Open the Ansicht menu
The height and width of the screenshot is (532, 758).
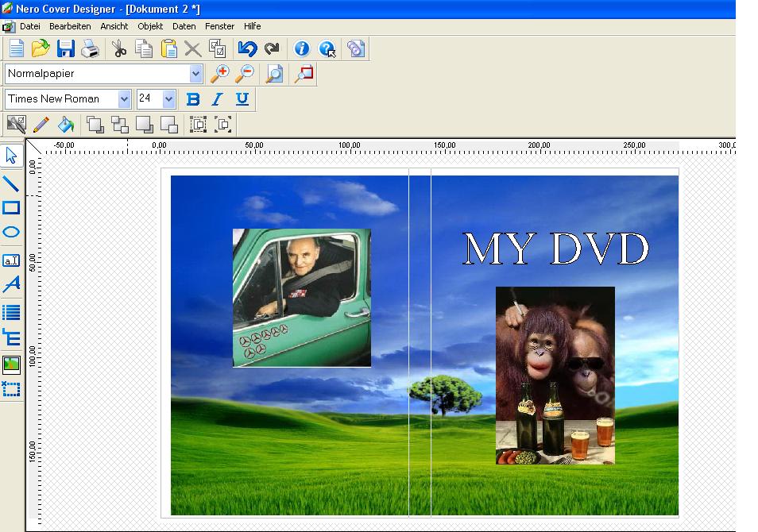[x=114, y=26]
